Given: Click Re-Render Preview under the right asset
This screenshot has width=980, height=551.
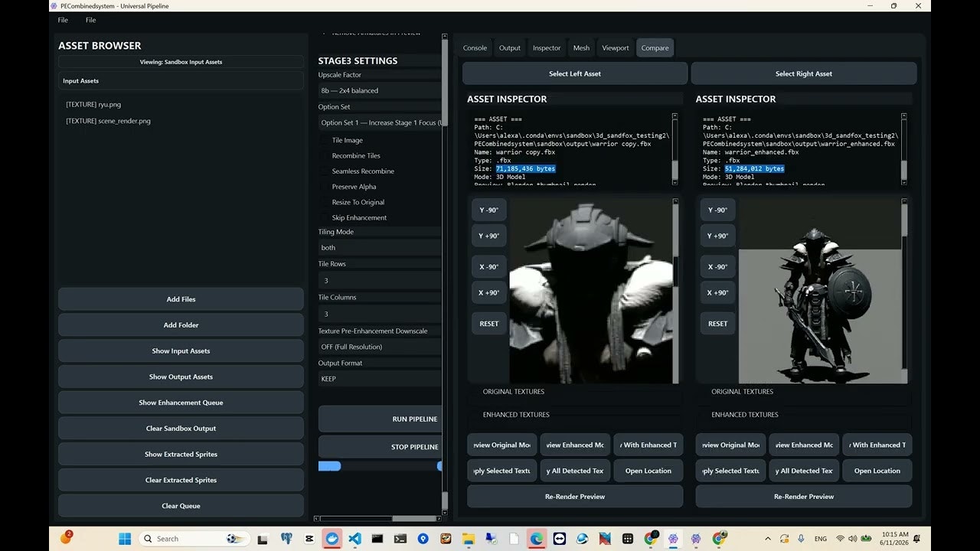Looking at the screenshot, I should click(804, 497).
